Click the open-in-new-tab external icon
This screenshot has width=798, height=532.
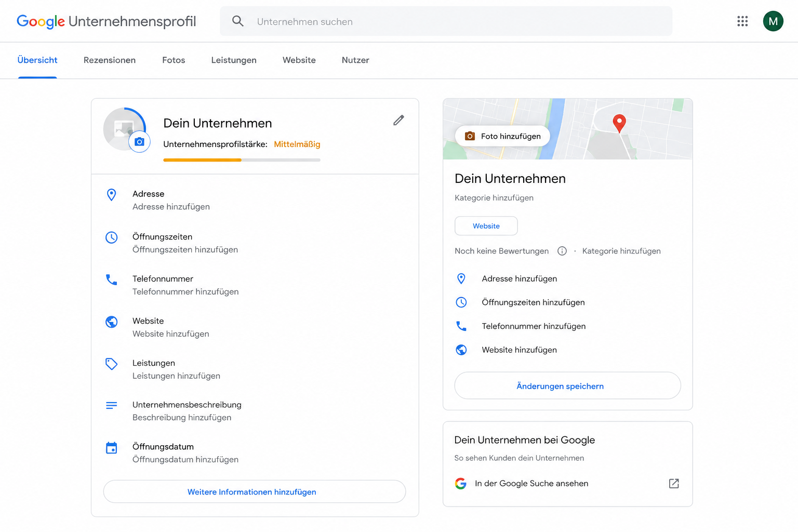674,484
